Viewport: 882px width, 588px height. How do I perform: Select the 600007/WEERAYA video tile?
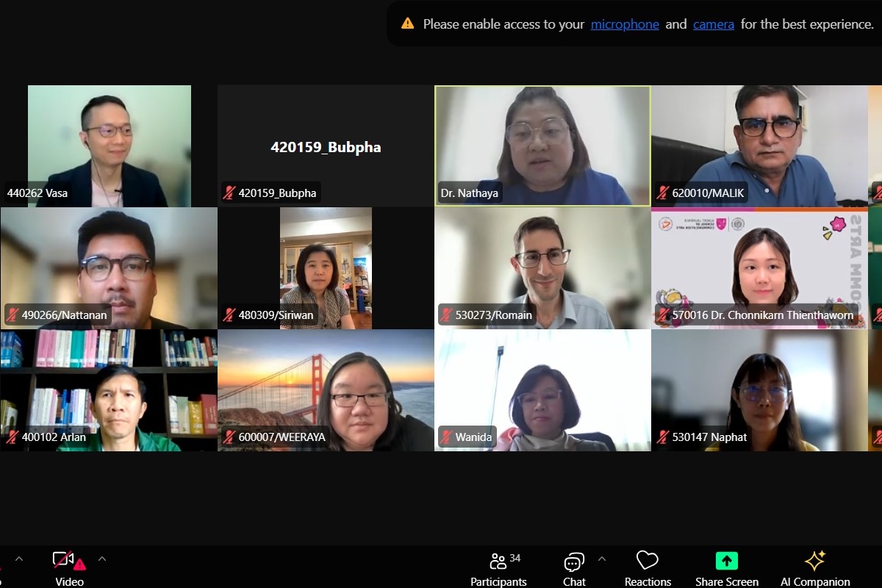(x=325, y=390)
